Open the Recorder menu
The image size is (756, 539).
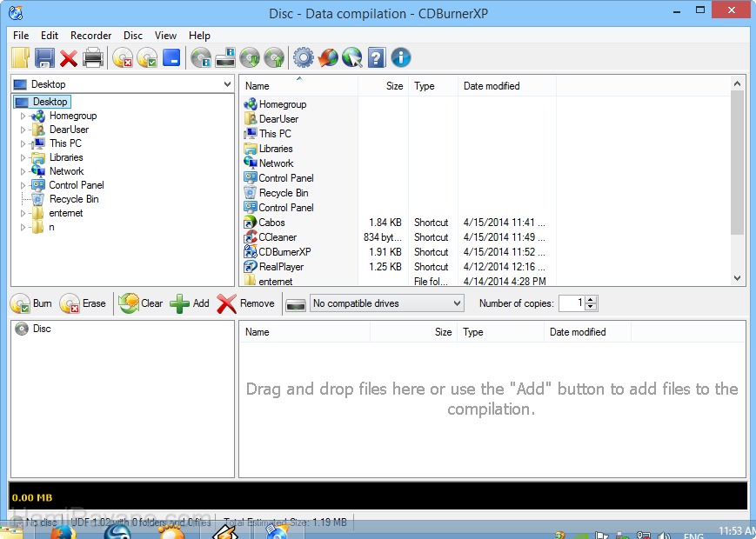point(90,36)
